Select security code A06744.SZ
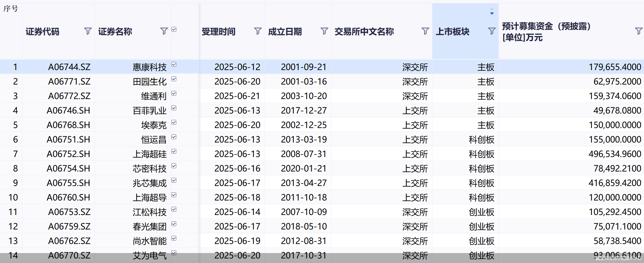Image resolution: width=644 pixels, height=263 pixels. (x=69, y=67)
